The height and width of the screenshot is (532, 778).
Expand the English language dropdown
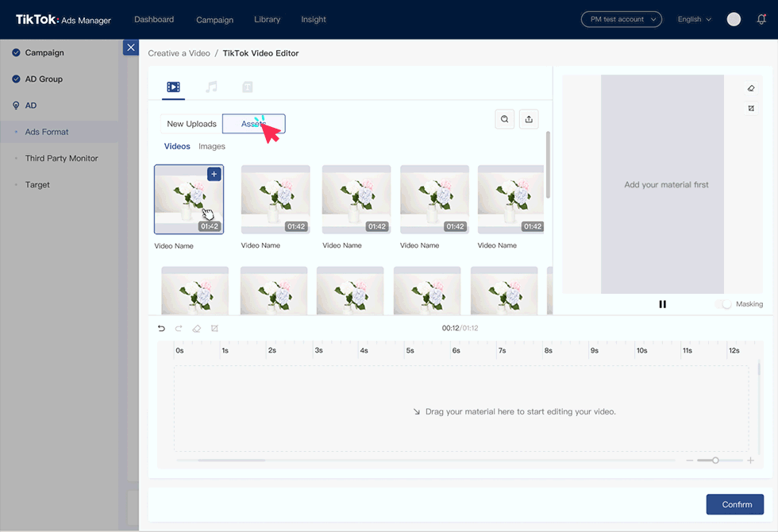tap(694, 19)
